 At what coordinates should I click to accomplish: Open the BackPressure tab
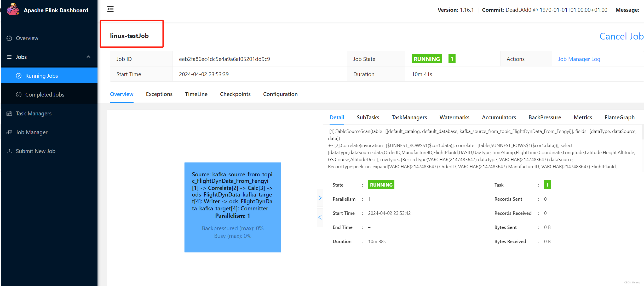[x=545, y=117]
